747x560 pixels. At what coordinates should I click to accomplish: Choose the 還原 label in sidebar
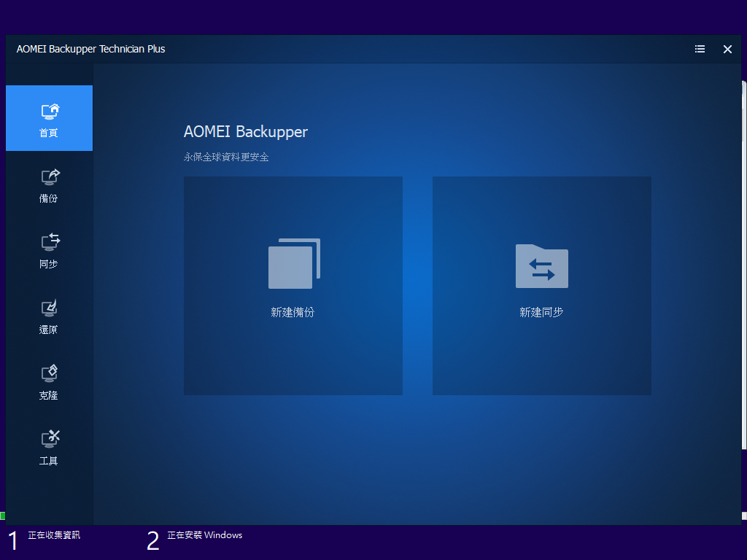[x=49, y=330]
